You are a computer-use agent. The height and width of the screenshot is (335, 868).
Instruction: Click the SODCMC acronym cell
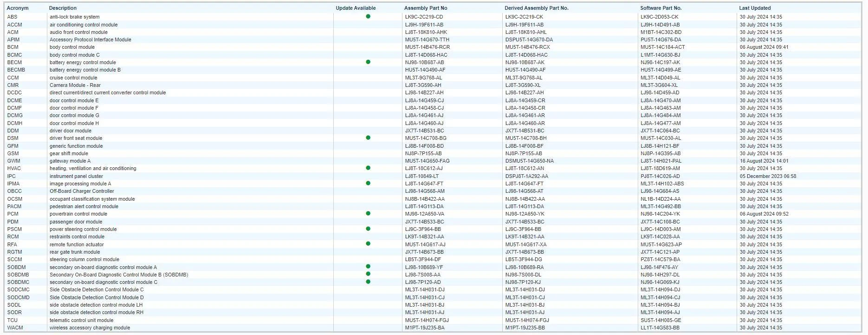pyautogui.click(x=18, y=289)
